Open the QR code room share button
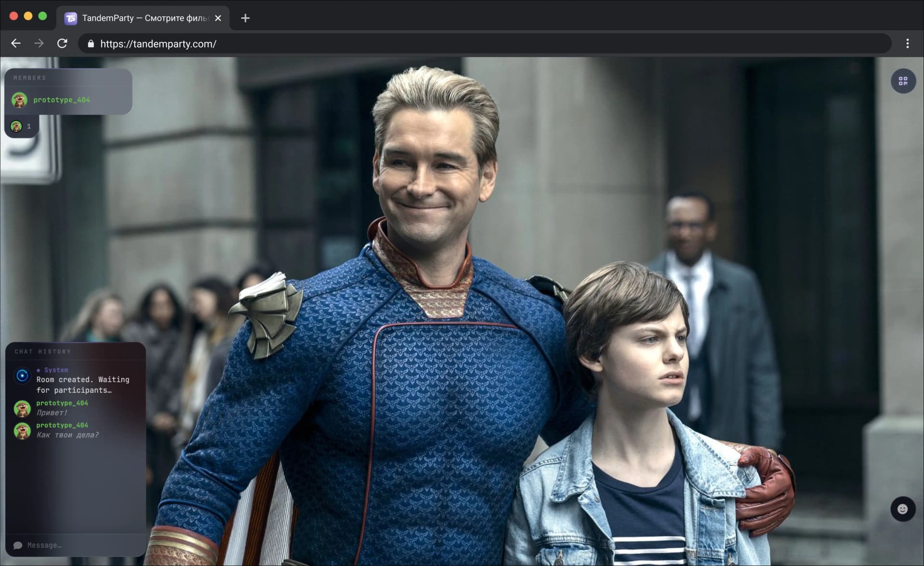The height and width of the screenshot is (566, 924). click(x=903, y=81)
